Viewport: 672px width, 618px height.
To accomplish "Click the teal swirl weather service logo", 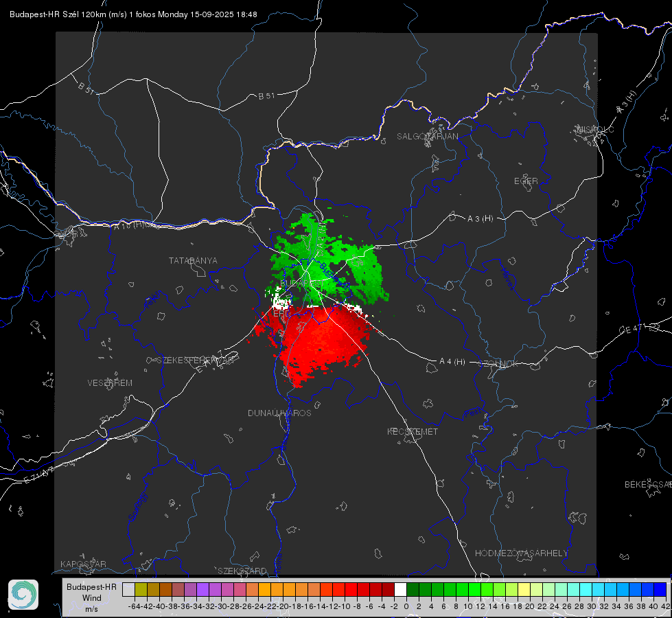I will click(x=23, y=595).
